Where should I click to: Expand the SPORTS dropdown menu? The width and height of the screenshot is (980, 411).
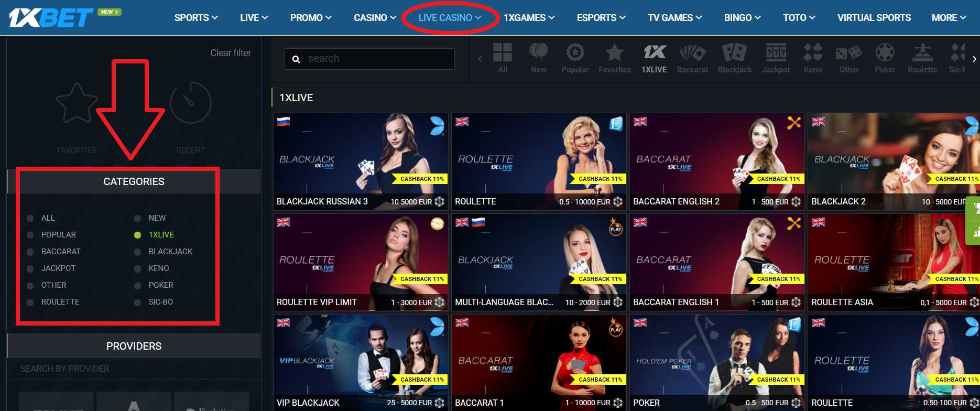tap(196, 18)
